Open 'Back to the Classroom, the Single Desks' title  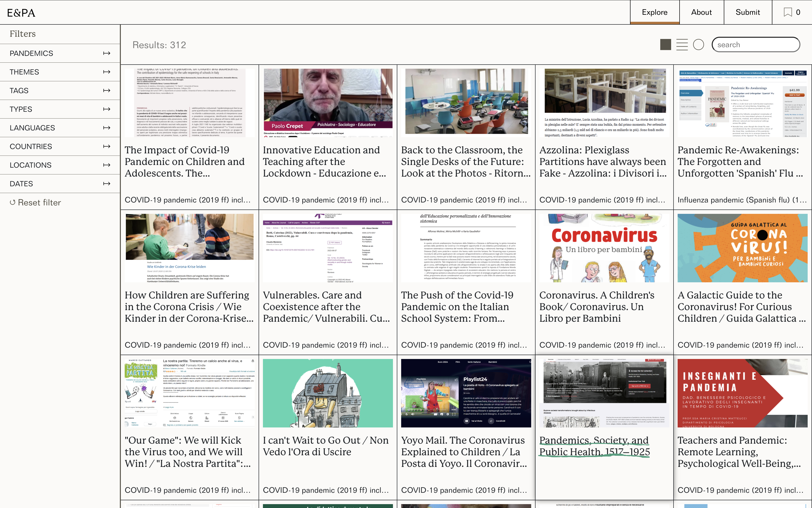466,162
